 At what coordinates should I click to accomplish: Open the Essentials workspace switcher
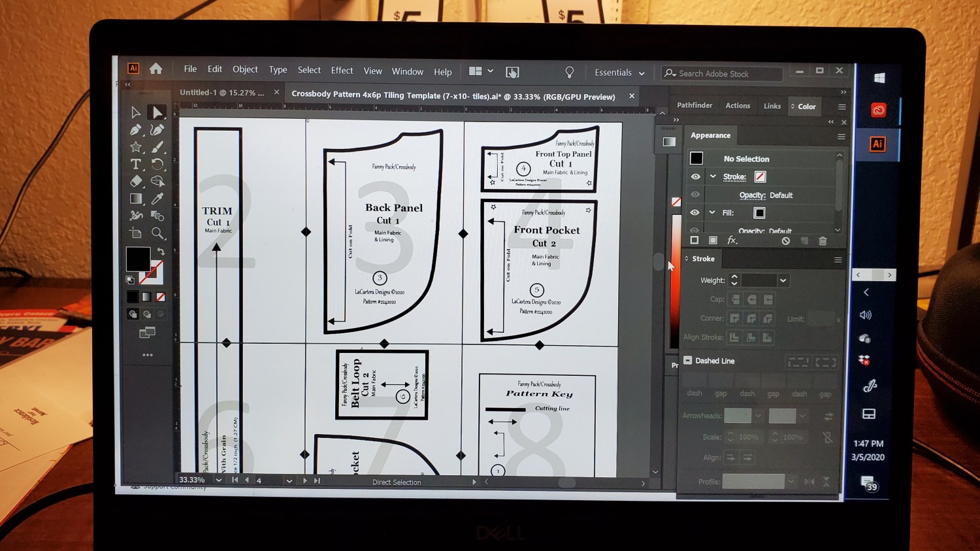click(619, 73)
